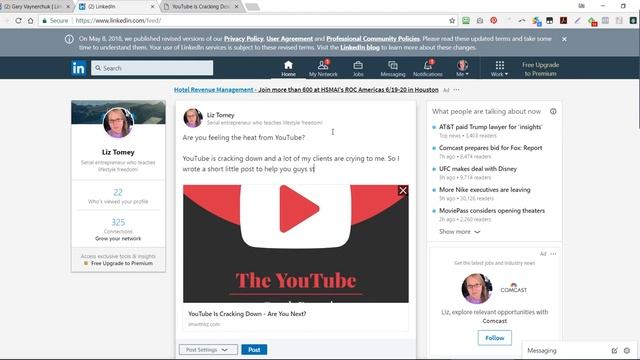Open MoviePass considers opening theaters story
The image size is (640, 360).
(x=492, y=211)
